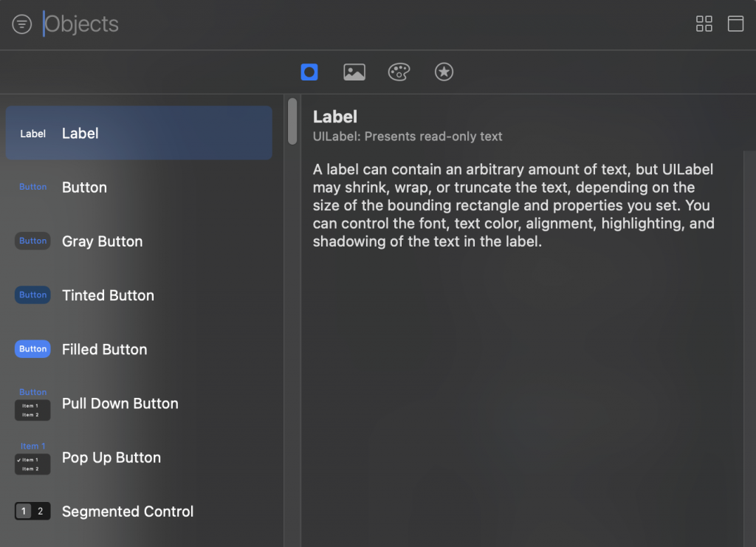
Task: Click the Filled Button preview thumbnail
Action: coord(32,349)
